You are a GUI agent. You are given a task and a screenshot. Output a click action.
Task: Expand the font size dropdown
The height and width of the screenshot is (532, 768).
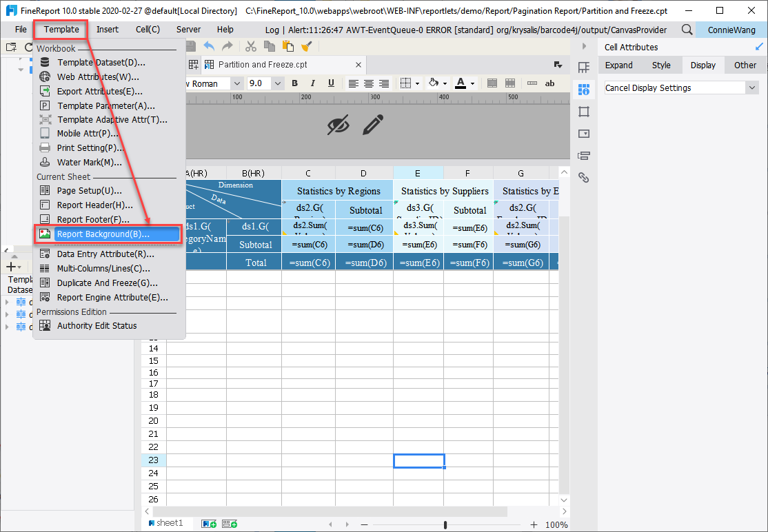click(x=278, y=83)
